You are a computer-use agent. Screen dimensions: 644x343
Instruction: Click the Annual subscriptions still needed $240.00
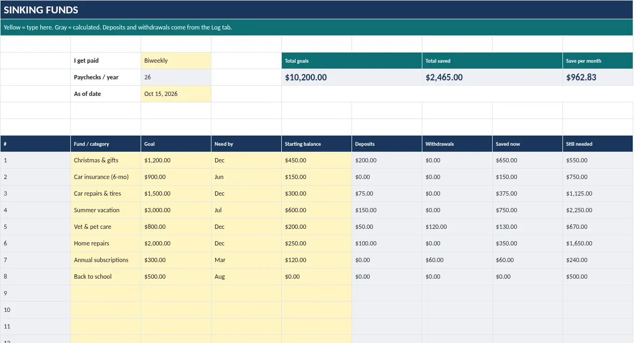pyautogui.click(x=598, y=260)
